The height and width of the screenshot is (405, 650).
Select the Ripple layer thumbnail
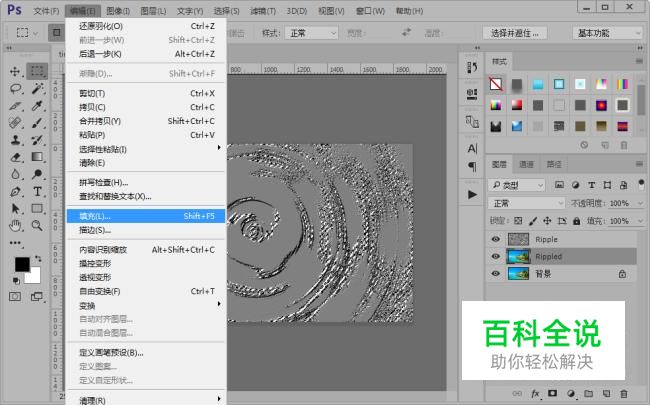tap(518, 239)
